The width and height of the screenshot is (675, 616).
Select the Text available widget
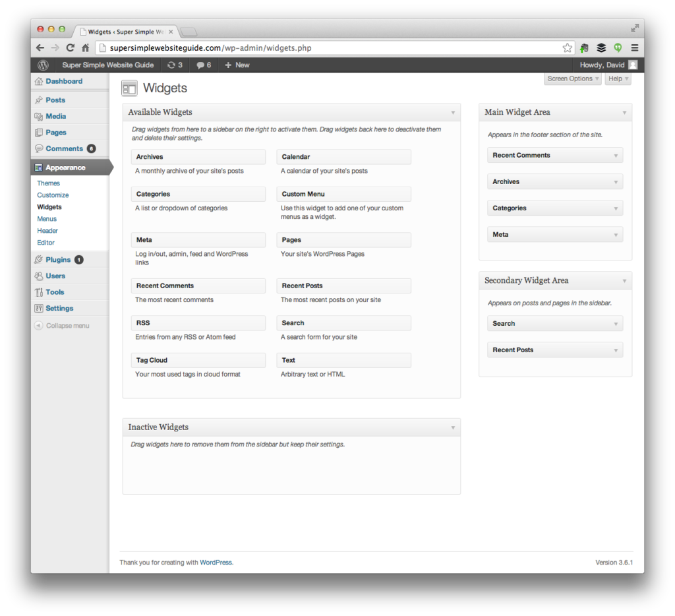343,361
